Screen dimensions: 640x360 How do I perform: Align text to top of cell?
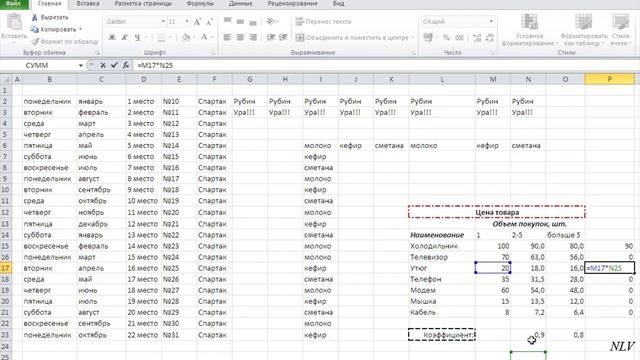pyautogui.click(x=227, y=21)
